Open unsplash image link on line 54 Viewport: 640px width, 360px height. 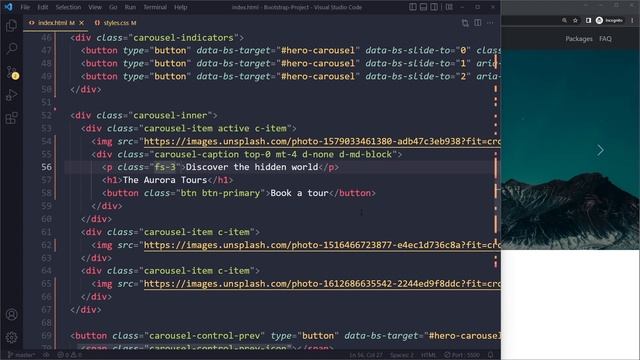point(322,141)
